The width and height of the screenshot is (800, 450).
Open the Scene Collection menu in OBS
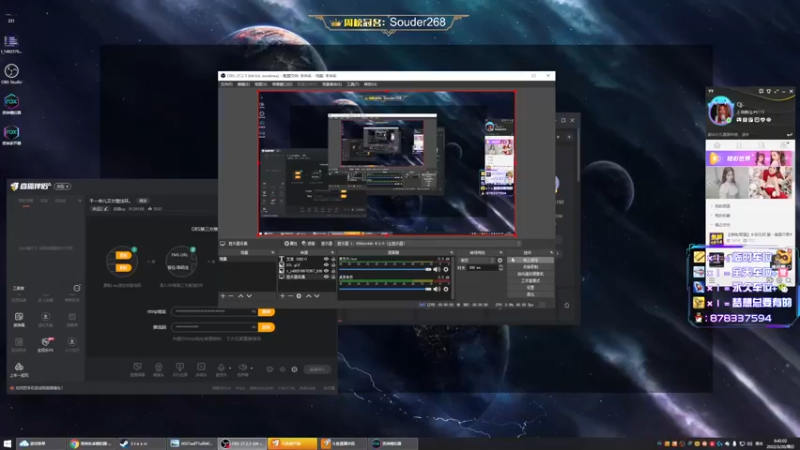(332, 84)
